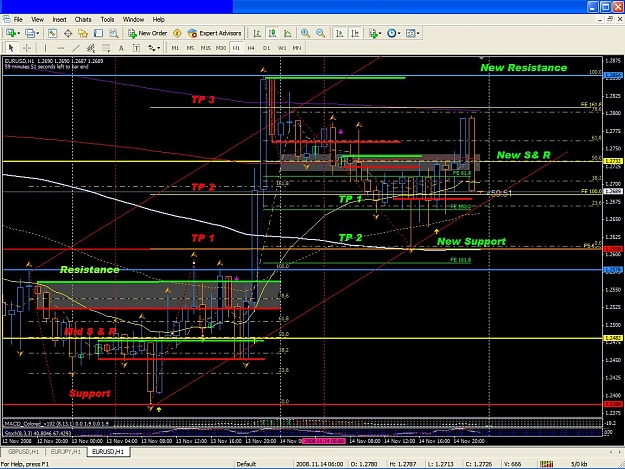Open the Navigator folder-star icon
The image size is (625, 469).
pos(83,33)
